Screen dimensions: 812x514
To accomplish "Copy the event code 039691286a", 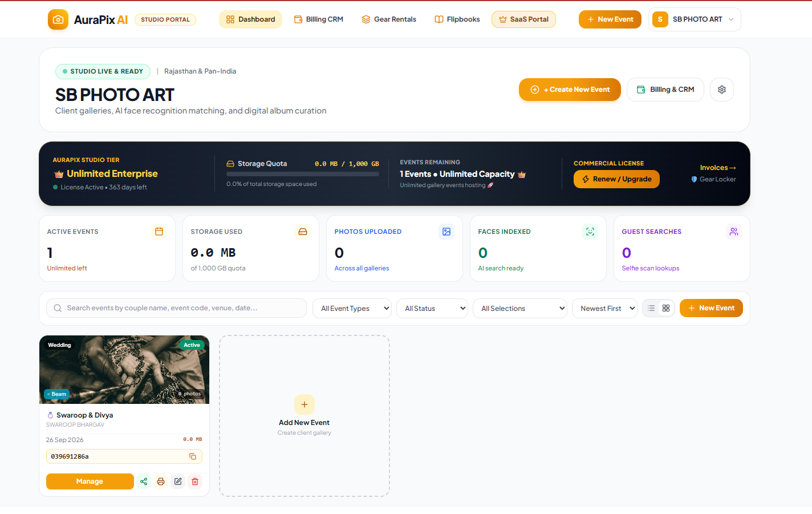I will 193,456.
